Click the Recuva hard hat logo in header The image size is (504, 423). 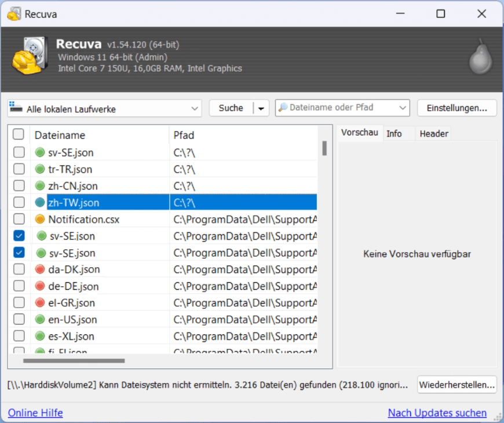(30, 55)
